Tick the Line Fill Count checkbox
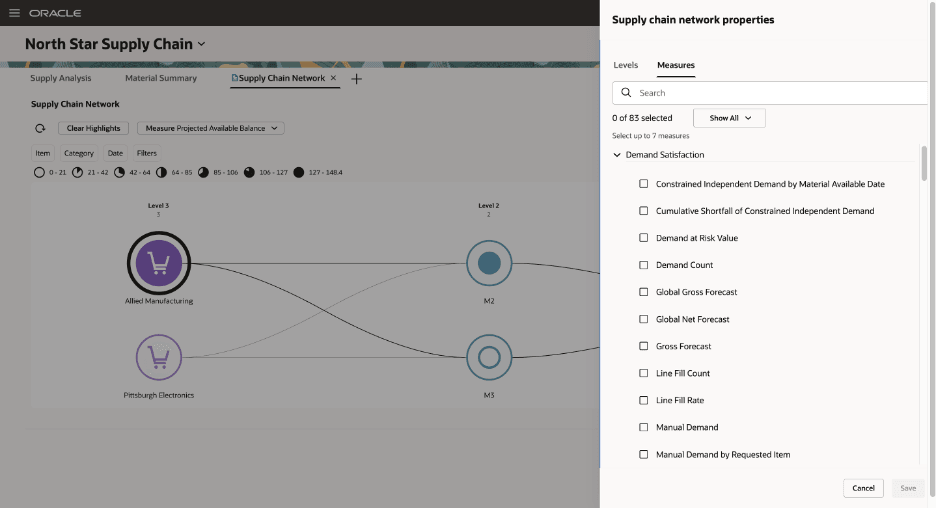The image size is (936, 508). pos(644,373)
